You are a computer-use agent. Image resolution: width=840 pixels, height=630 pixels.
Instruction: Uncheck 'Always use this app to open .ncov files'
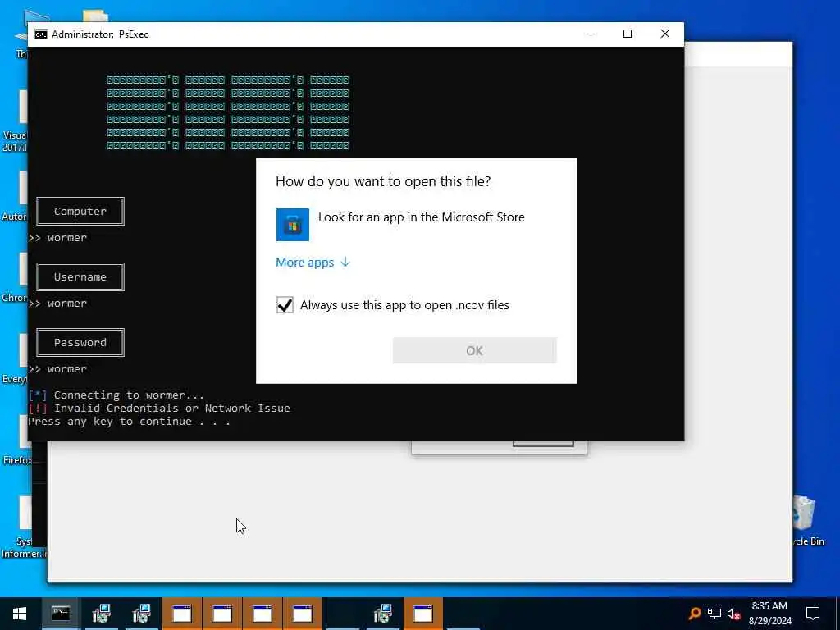click(285, 305)
